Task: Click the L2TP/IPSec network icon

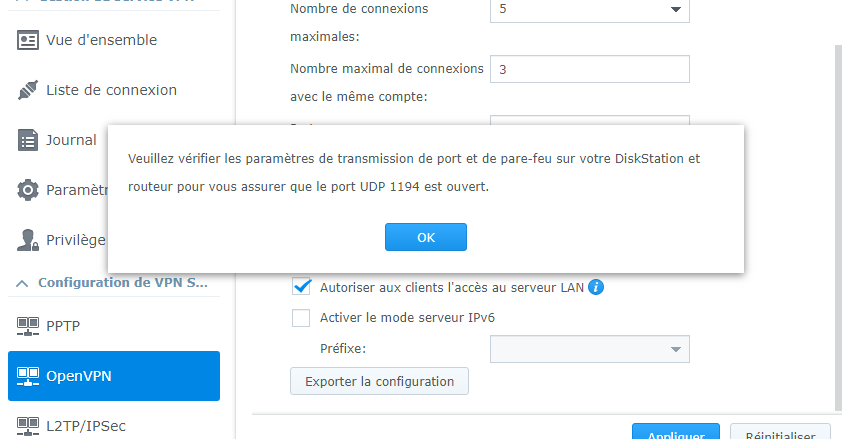Action: click(x=28, y=426)
